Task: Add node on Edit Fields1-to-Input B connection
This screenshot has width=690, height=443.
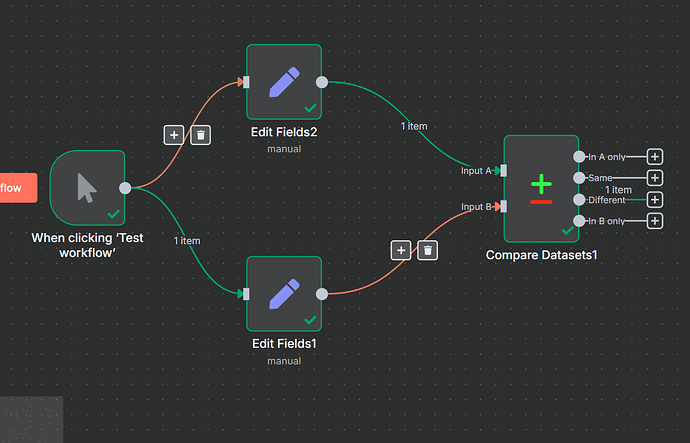Action: click(x=401, y=250)
